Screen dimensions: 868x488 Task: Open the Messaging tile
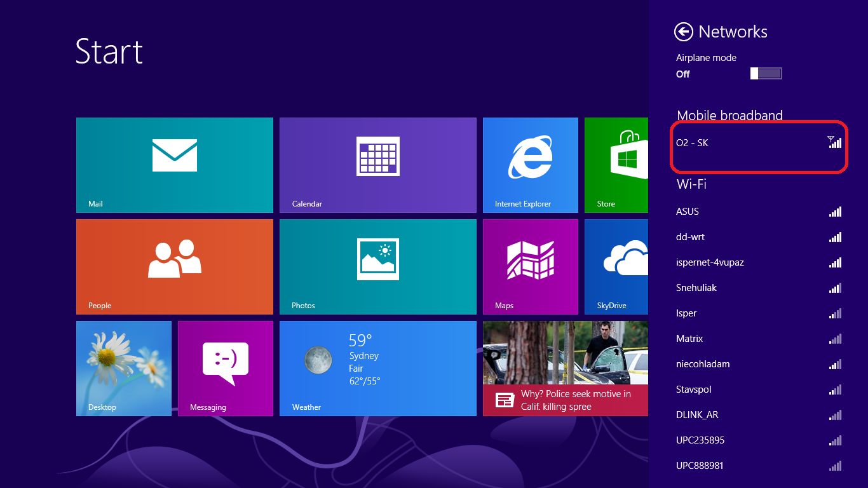(226, 369)
